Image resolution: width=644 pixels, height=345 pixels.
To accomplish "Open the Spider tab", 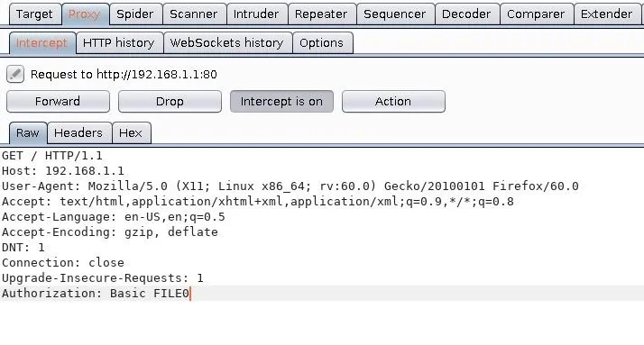I will [135, 14].
